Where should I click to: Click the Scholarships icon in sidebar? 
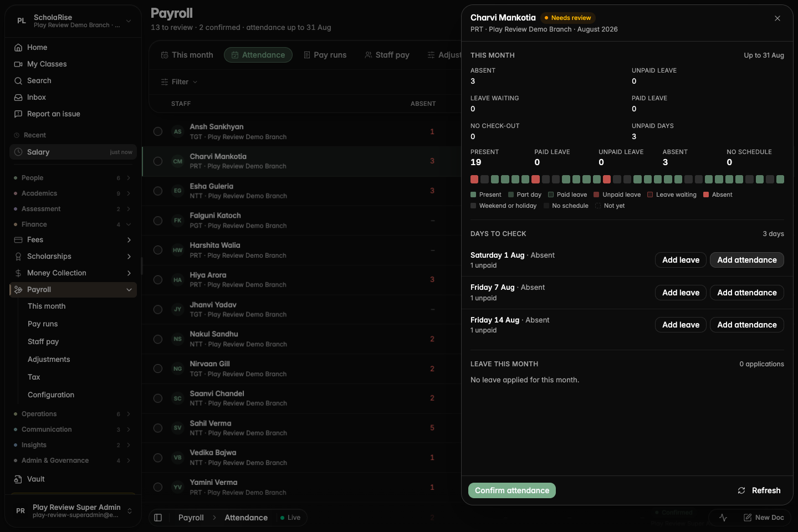pos(18,257)
